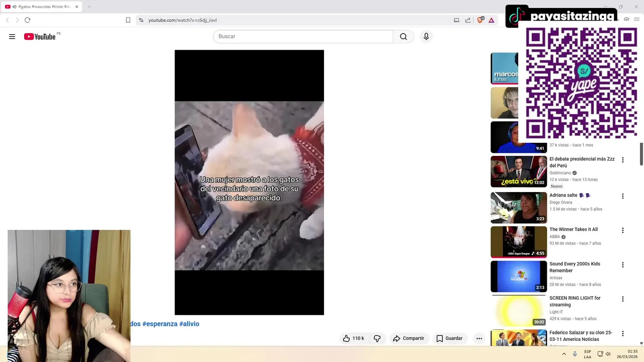Viewport: 644px width, 362px height.
Task: Open options menu for Sound Every 2000s Kids
Action: 622,264
